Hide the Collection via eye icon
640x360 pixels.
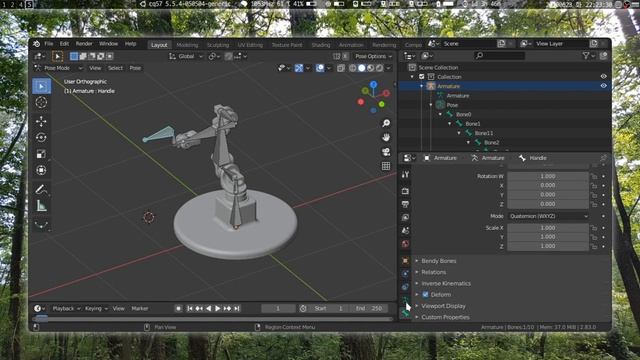point(603,76)
